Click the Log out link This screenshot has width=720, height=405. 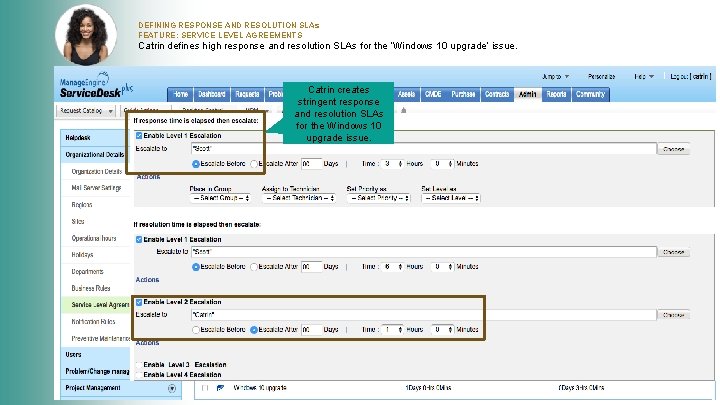point(690,77)
